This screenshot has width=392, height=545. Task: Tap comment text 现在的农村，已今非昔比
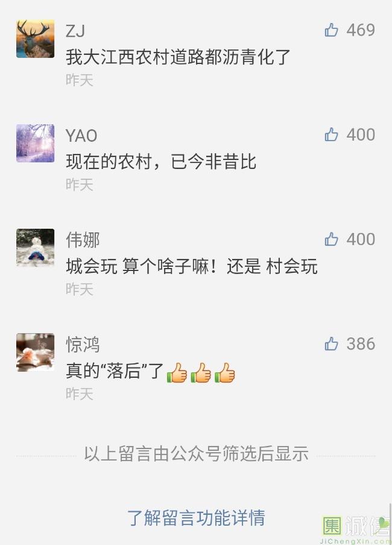click(x=161, y=162)
